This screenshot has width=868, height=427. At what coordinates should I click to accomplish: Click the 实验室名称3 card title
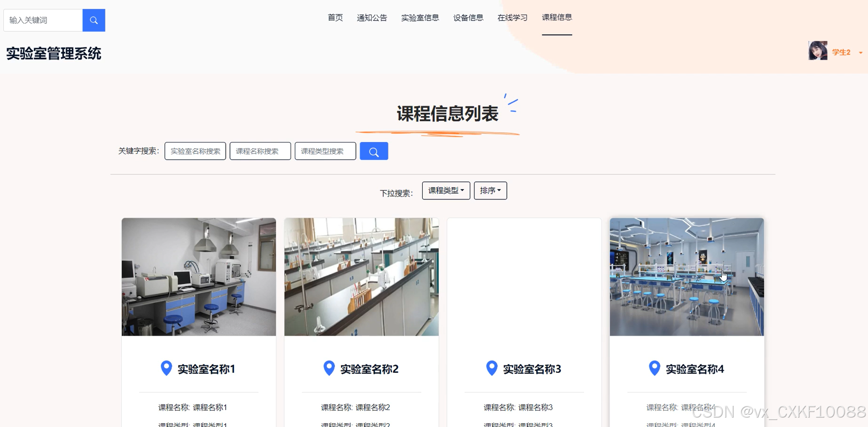coord(532,369)
